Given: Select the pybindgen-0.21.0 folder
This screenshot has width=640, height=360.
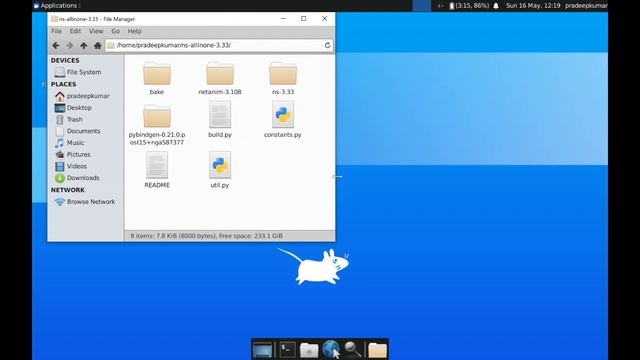Looking at the screenshot, I should coord(157,124).
